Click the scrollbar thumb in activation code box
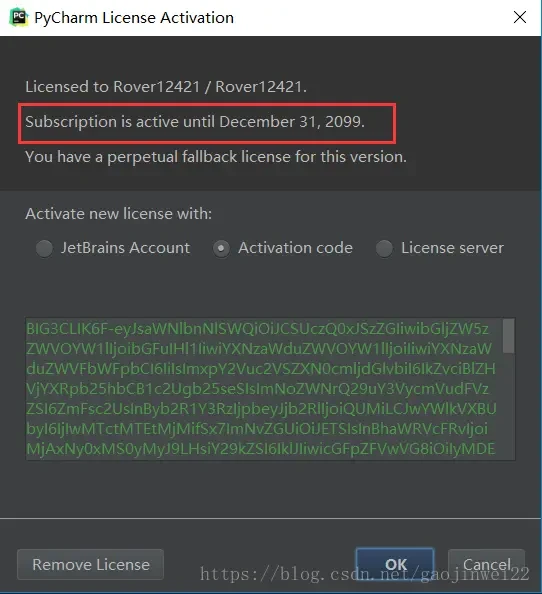Viewport: 542px width, 594px height. (508, 336)
